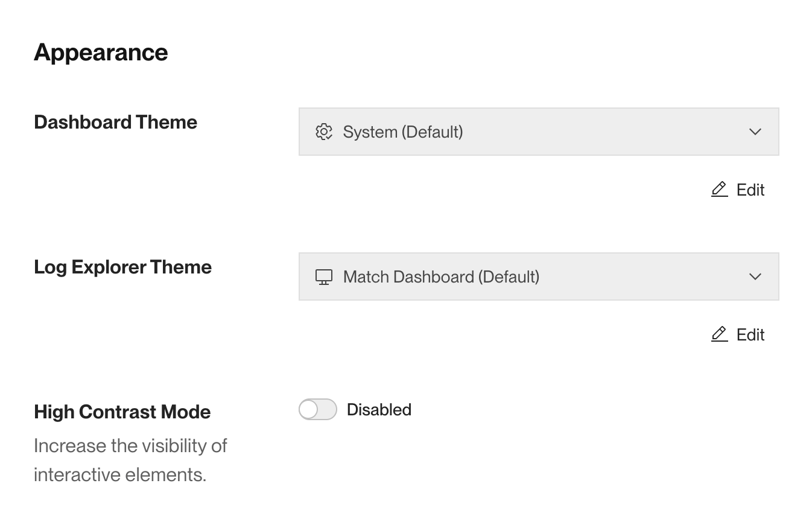This screenshot has height=524, width=812.
Task: Click the Match Dashboard Default field
Action: pos(539,276)
